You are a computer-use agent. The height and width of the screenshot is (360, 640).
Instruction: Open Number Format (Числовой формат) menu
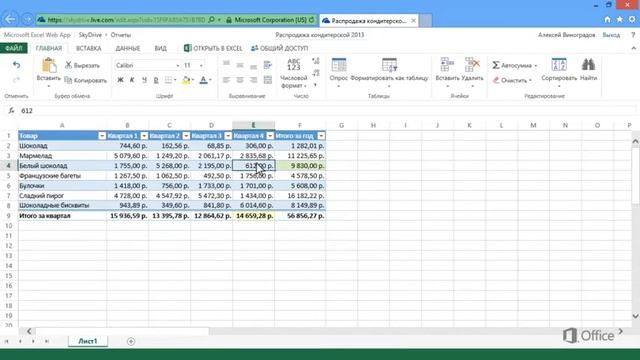pyautogui.click(x=293, y=73)
